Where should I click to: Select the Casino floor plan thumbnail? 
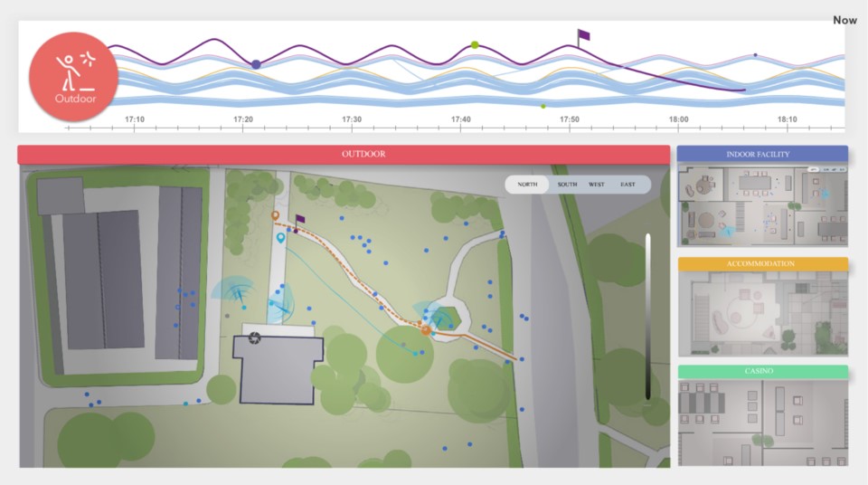(x=761, y=421)
